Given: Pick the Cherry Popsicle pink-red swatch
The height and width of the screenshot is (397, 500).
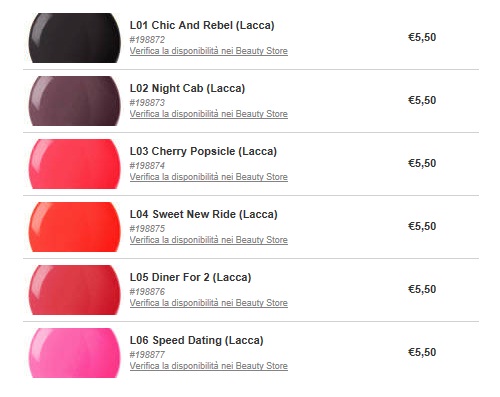Looking at the screenshot, I should tap(74, 164).
